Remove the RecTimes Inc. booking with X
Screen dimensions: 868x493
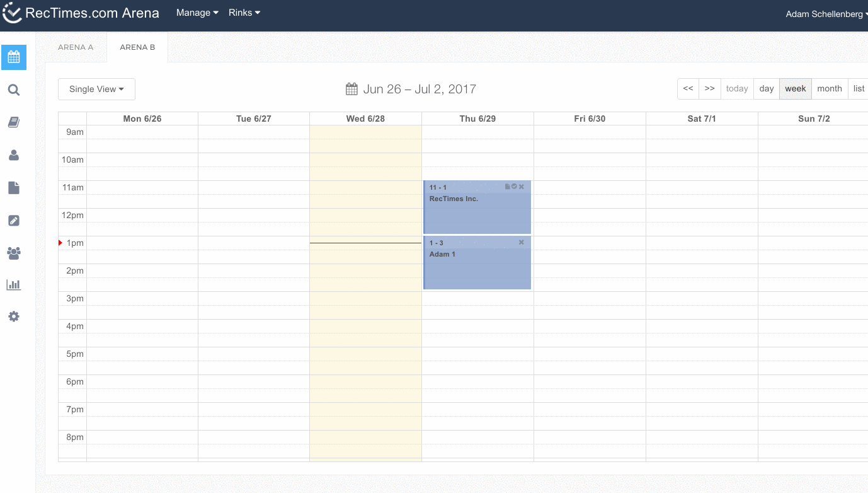(522, 187)
